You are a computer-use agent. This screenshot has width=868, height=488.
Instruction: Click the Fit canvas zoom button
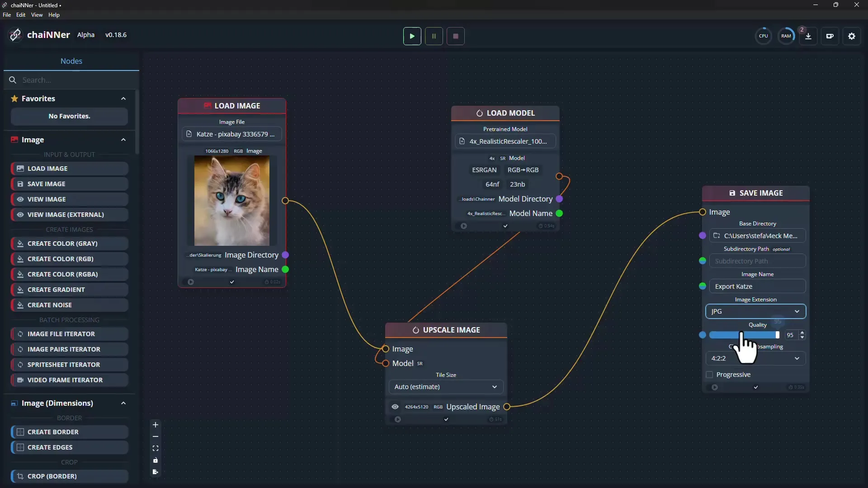coord(156,448)
